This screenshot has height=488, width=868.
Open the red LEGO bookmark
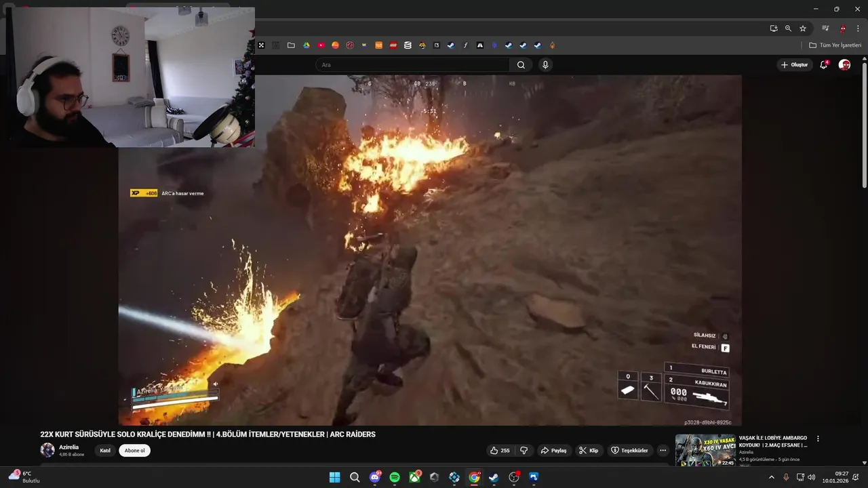[x=393, y=45]
